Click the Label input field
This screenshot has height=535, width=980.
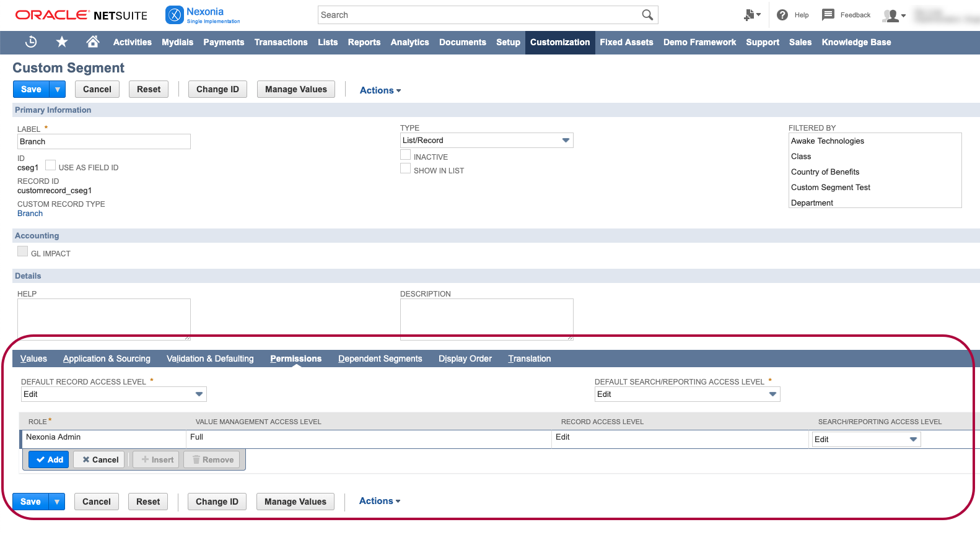point(104,142)
